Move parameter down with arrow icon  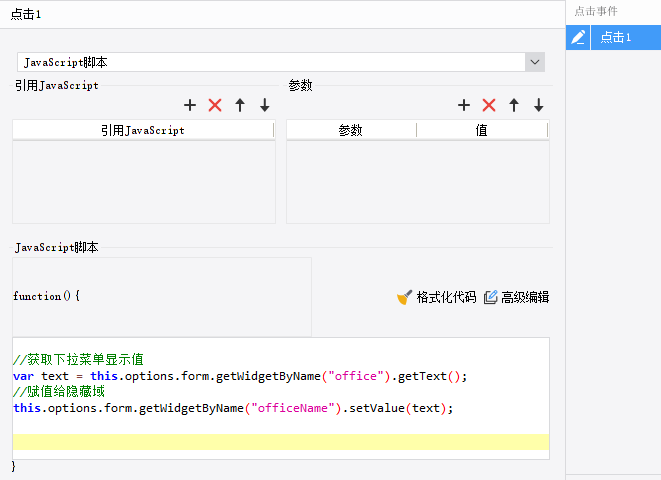coord(539,105)
